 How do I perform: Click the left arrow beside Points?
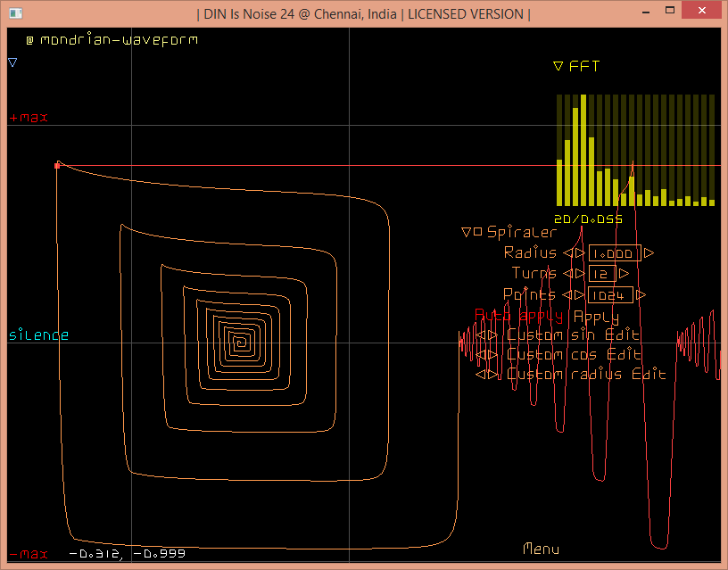pos(567,295)
